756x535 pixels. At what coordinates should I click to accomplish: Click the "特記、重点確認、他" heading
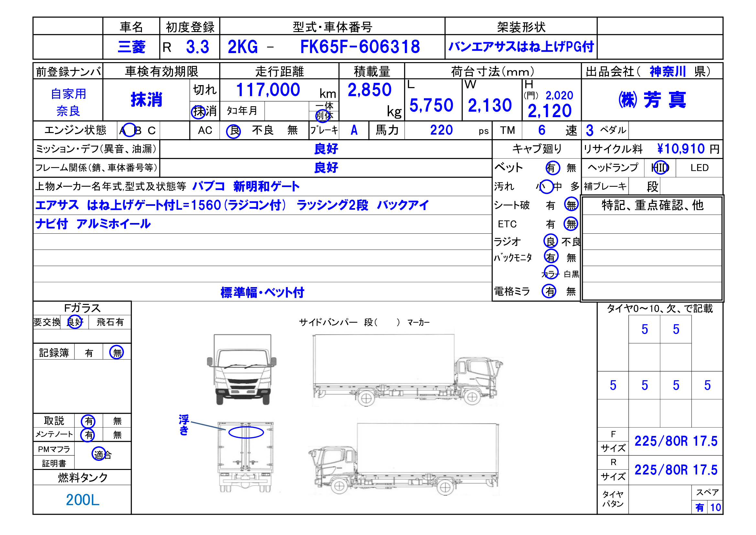pos(652,206)
